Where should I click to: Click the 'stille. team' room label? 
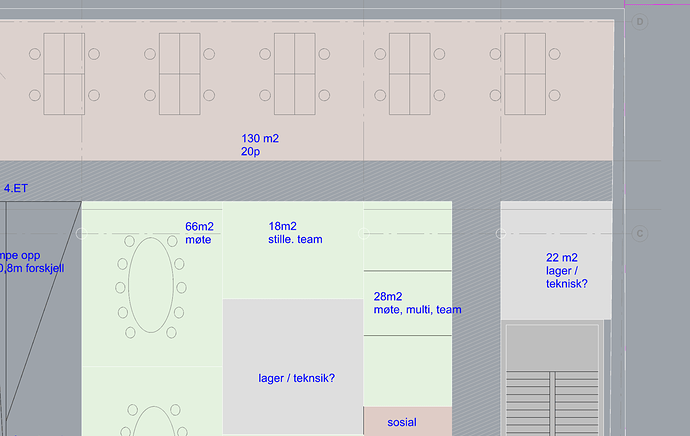[x=295, y=239]
